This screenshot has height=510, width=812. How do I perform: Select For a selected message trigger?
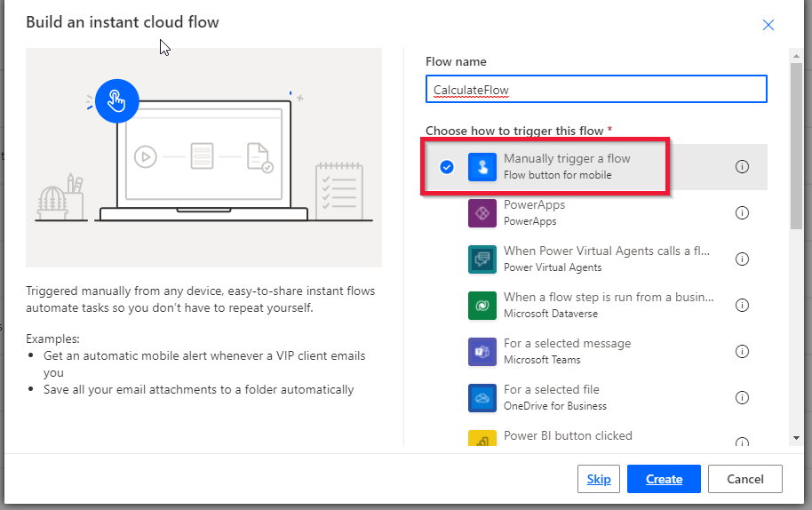pyautogui.click(x=596, y=352)
